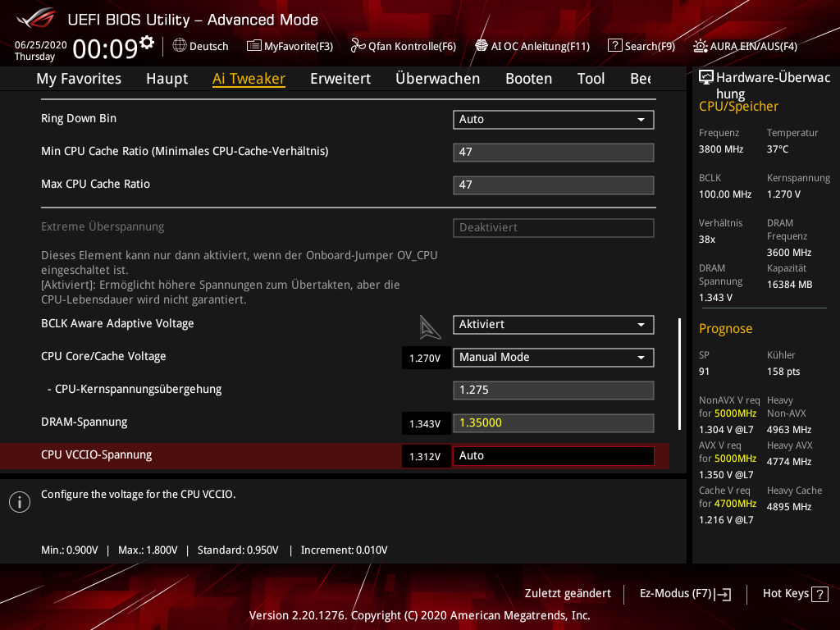Edit CPU VCCIO-Spannung Auto field
This screenshot has width=840, height=630.
[554, 456]
